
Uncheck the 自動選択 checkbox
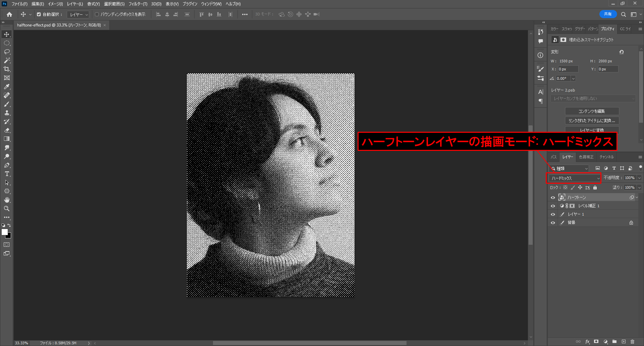click(39, 14)
